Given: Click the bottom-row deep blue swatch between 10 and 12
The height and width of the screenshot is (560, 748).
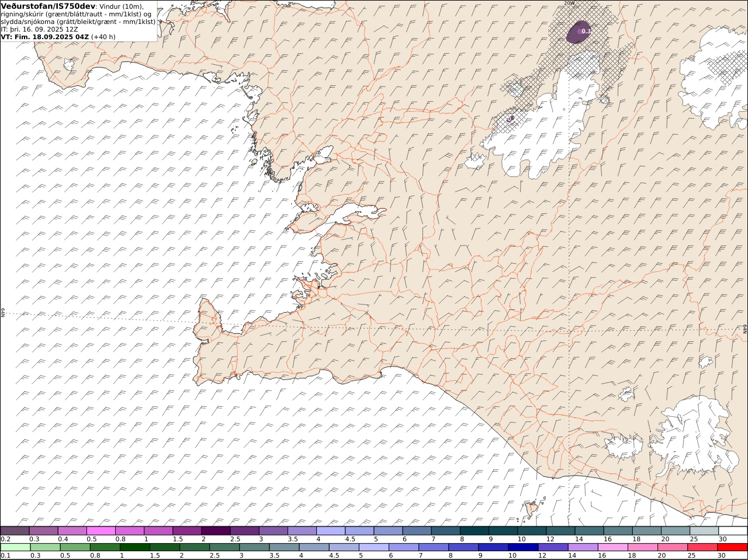Looking at the screenshot, I should point(523,547).
